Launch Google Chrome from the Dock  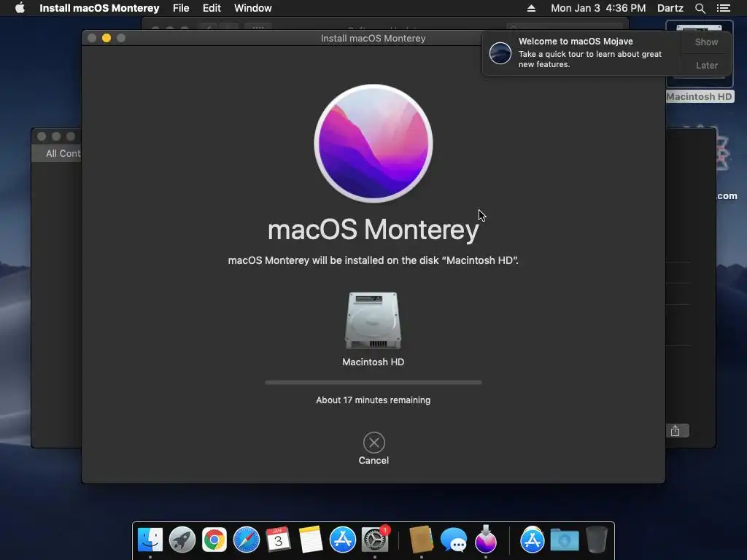tap(214, 540)
